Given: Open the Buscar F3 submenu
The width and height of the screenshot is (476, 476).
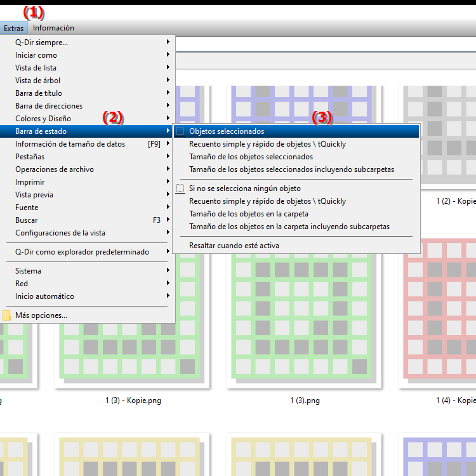Looking at the screenshot, I should [x=88, y=220].
